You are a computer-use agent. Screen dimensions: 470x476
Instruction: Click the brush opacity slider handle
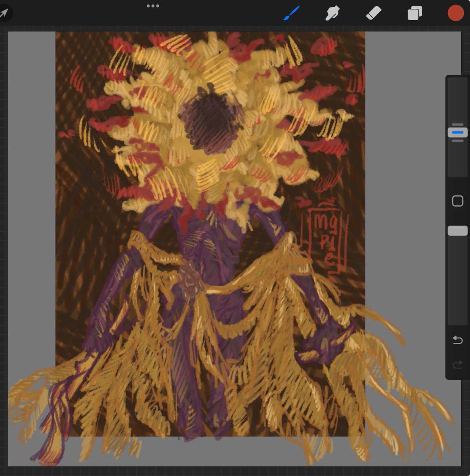(x=457, y=231)
